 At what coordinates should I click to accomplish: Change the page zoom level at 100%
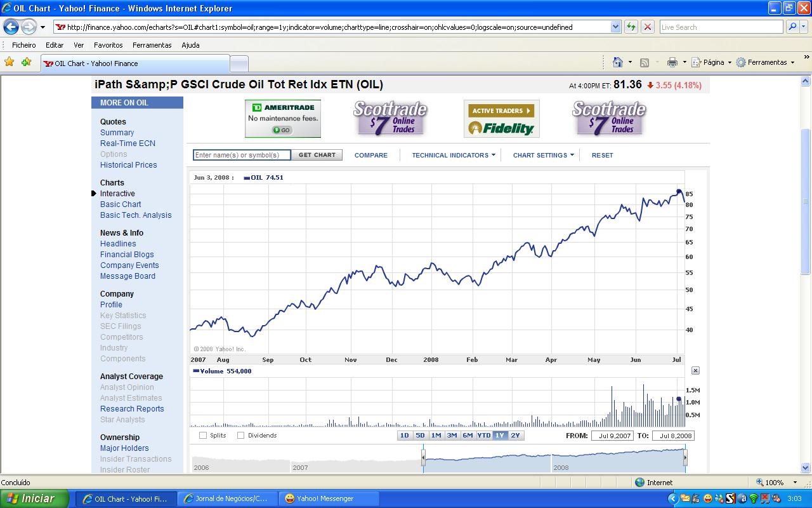click(x=776, y=483)
